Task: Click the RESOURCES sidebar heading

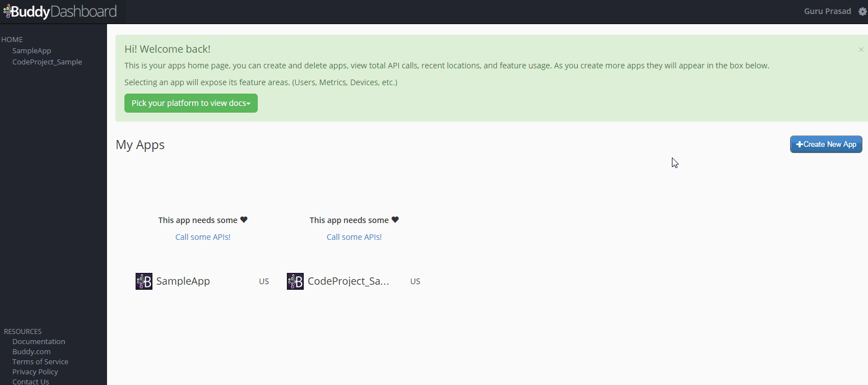Action: pyautogui.click(x=22, y=332)
